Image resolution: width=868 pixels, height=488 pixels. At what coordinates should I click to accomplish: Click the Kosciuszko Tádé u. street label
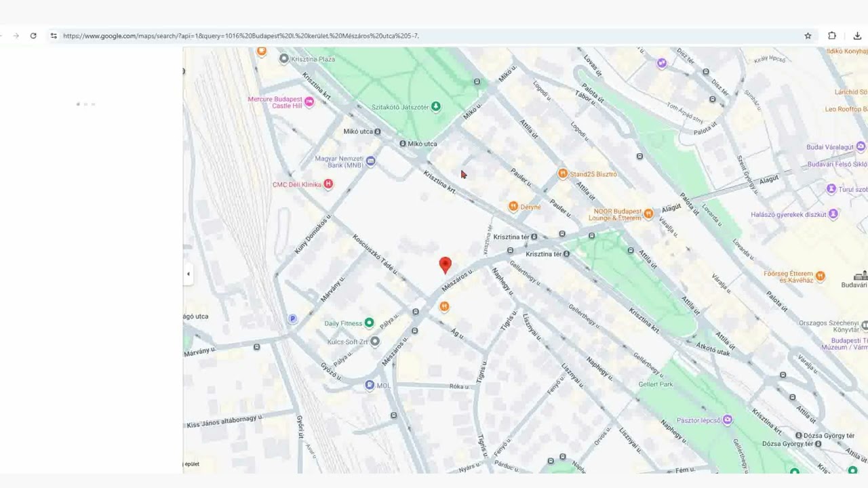click(x=375, y=253)
